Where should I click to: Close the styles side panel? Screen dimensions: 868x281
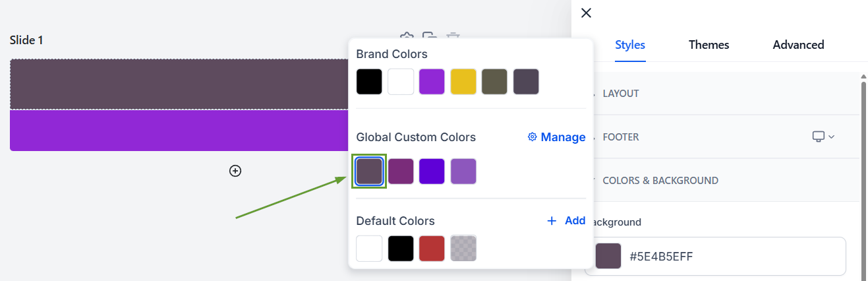(586, 13)
